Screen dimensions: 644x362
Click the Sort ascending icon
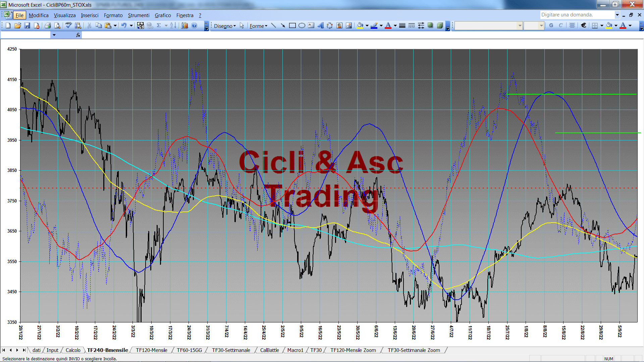(173, 25)
